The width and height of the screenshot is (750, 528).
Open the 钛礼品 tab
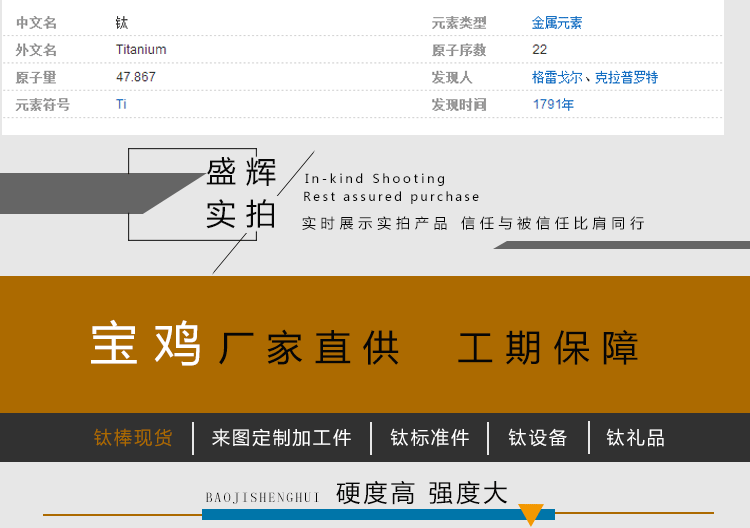coord(635,438)
